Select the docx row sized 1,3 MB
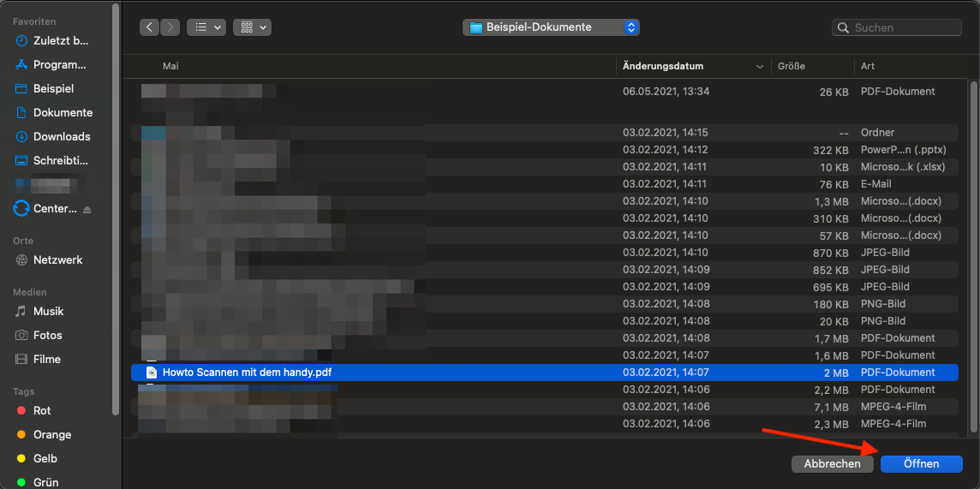Image resolution: width=980 pixels, height=489 pixels. click(x=544, y=201)
